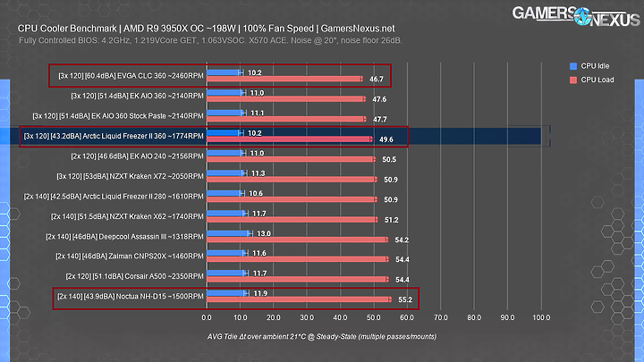Click the x-axis tick label 50.0
644x362 pixels.
(x=374, y=317)
